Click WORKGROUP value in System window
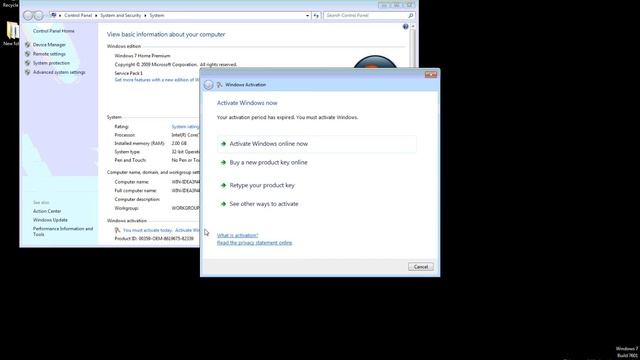 tap(185, 208)
